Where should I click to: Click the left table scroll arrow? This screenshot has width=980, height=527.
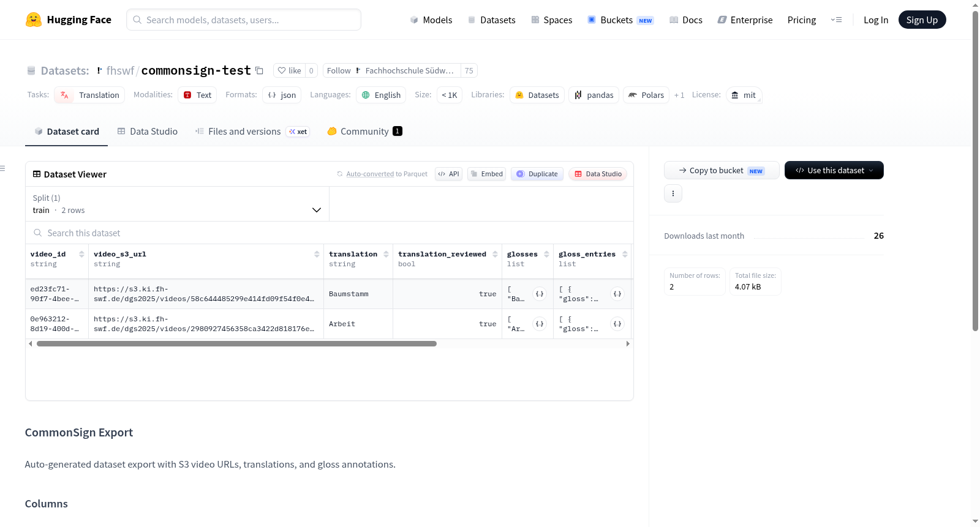[31, 344]
